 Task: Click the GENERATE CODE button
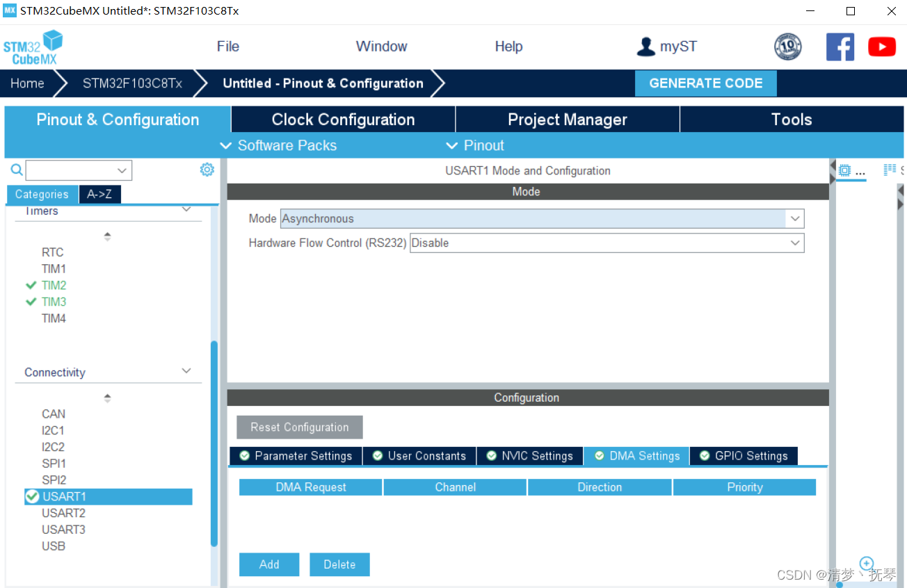(706, 83)
